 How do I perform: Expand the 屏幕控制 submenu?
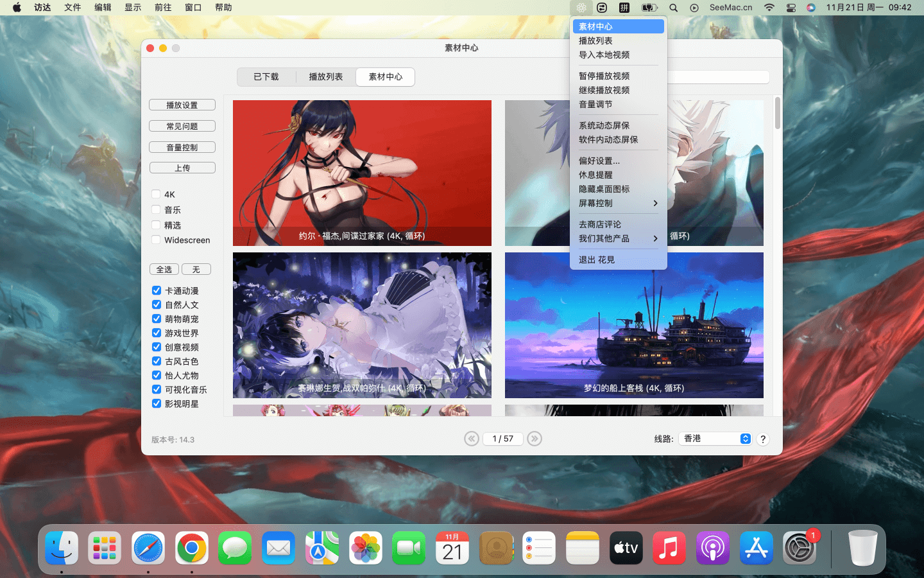618,203
